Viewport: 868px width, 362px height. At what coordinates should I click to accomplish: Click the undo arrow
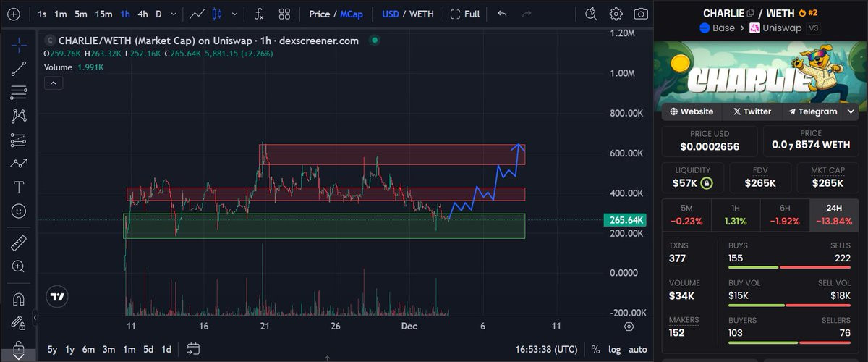[503, 14]
